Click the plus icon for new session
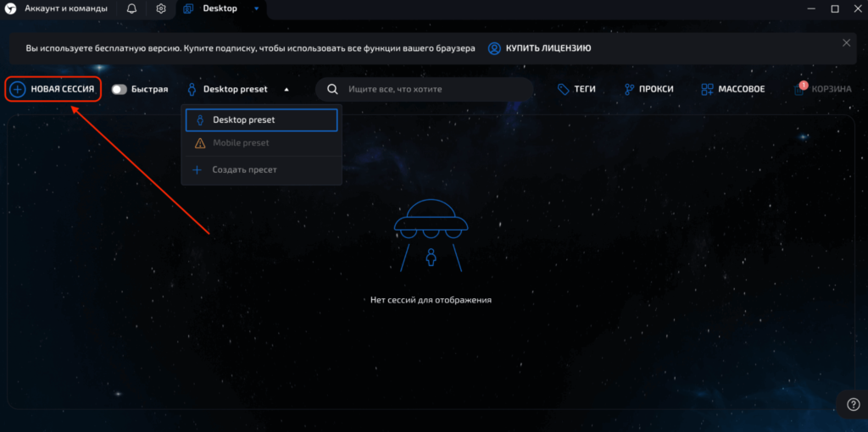 coord(17,89)
